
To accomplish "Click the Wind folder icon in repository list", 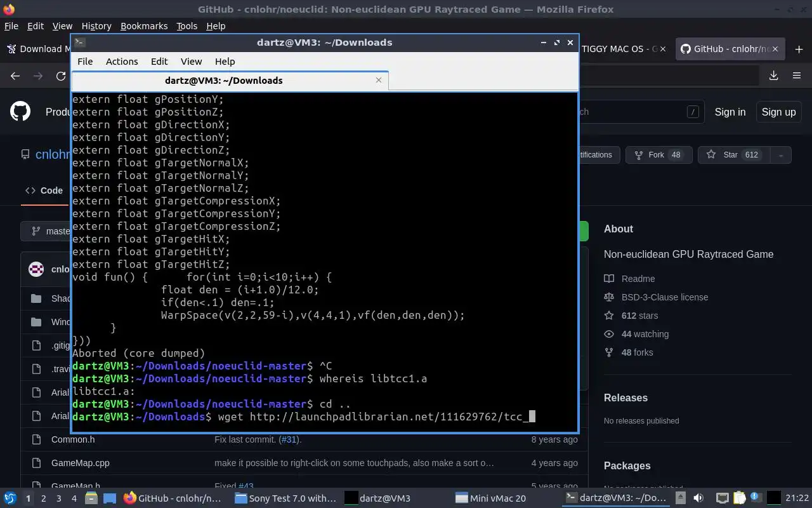I will pos(36,322).
